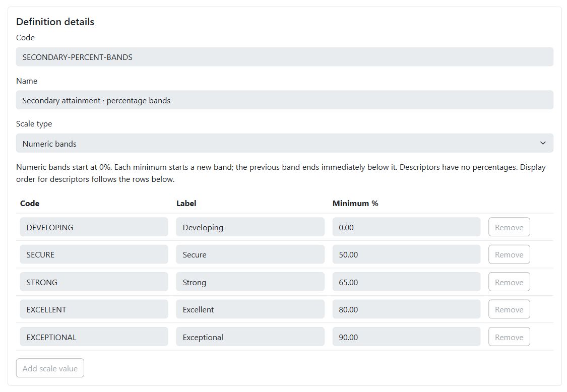This screenshot has height=392, width=567.
Task: Click the Add scale value button
Action: [50, 368]
